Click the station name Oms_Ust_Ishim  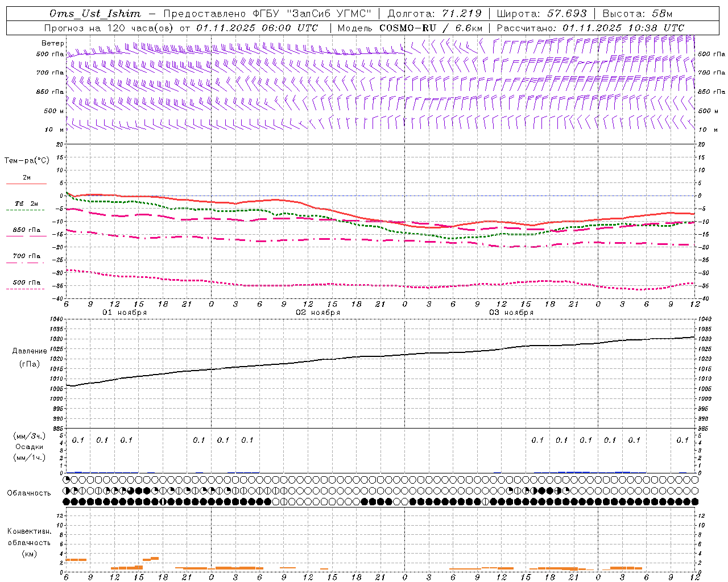(95, 14)
